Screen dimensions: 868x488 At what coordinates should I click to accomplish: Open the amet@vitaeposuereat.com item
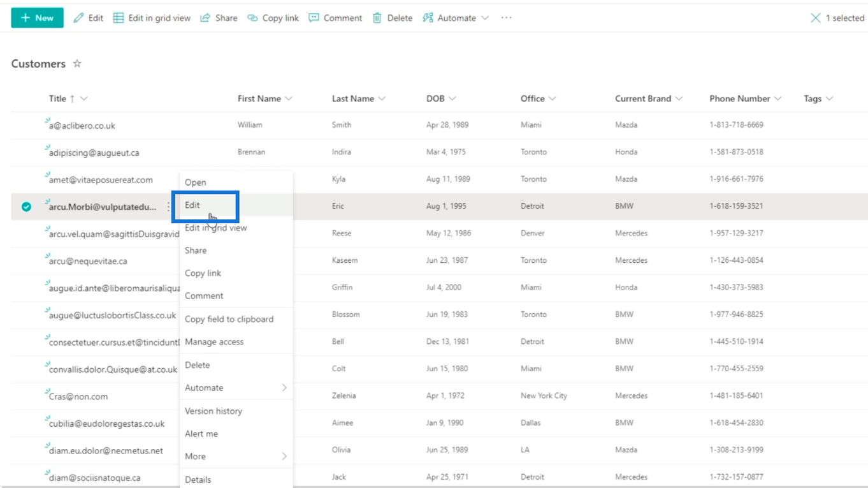coord(101,180)
